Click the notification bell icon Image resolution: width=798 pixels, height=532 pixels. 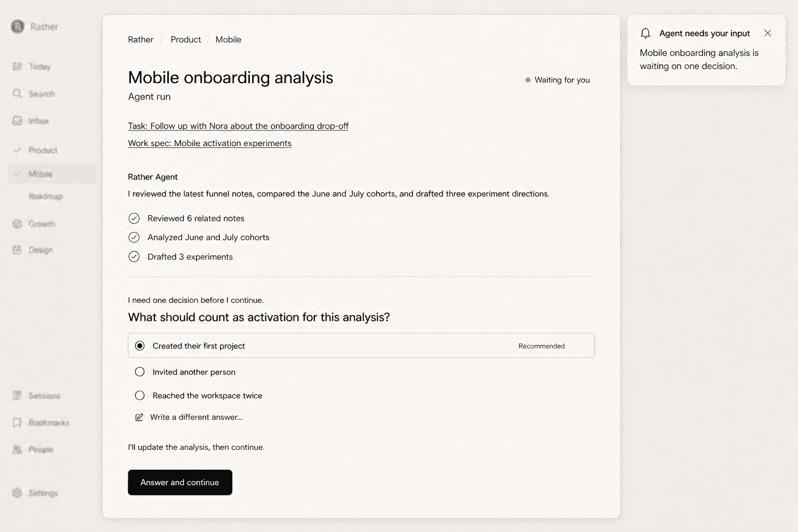pyautogui.click(x=645, y=33)
